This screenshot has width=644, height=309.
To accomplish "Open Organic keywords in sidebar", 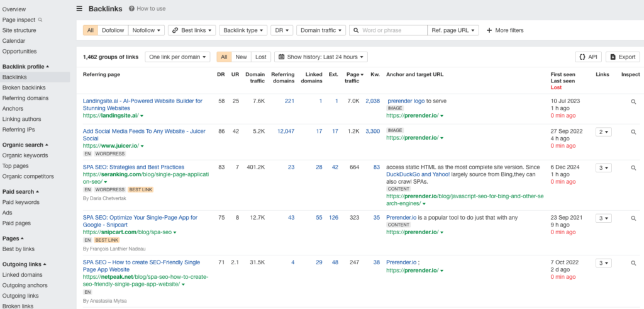I will pos(25,155).
